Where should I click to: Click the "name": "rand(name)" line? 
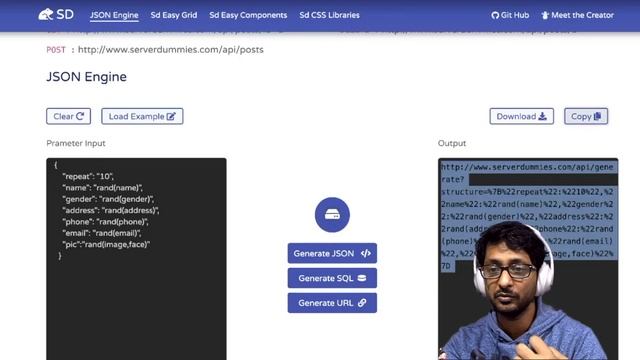[102, 188]
